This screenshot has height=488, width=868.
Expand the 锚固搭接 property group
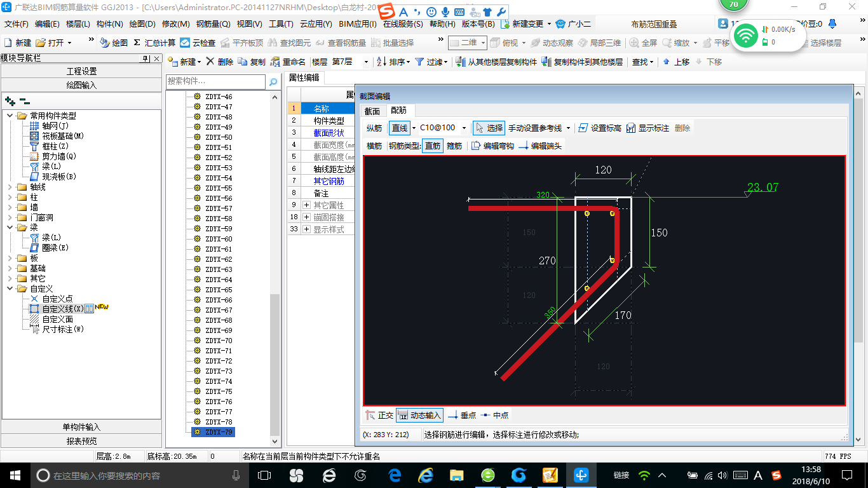[x=306, y=217]
